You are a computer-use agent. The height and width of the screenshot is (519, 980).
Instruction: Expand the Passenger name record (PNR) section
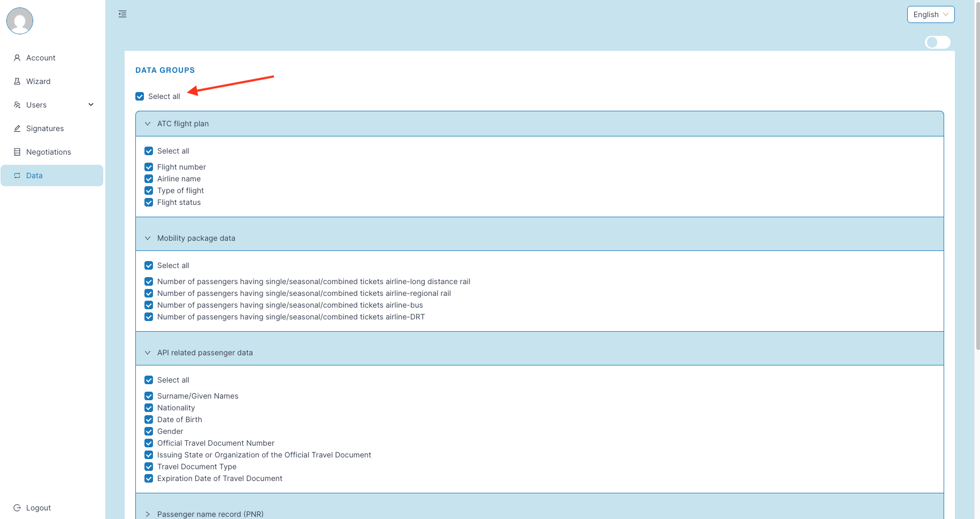[148, 514]
